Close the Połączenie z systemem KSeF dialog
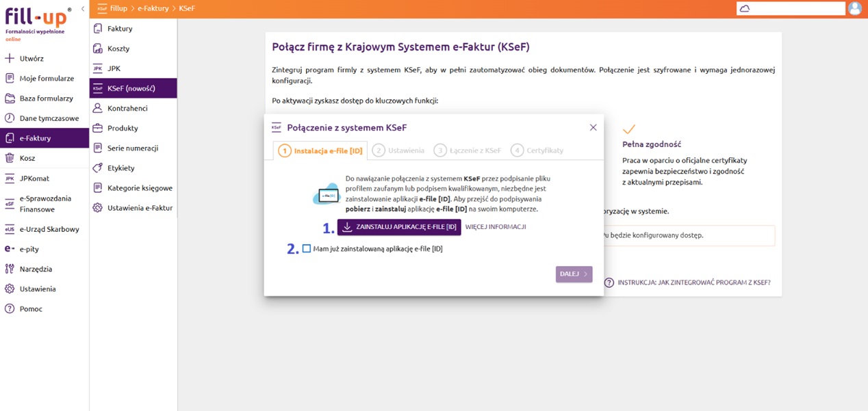This screenshot has width=868, height=411. 593,128
